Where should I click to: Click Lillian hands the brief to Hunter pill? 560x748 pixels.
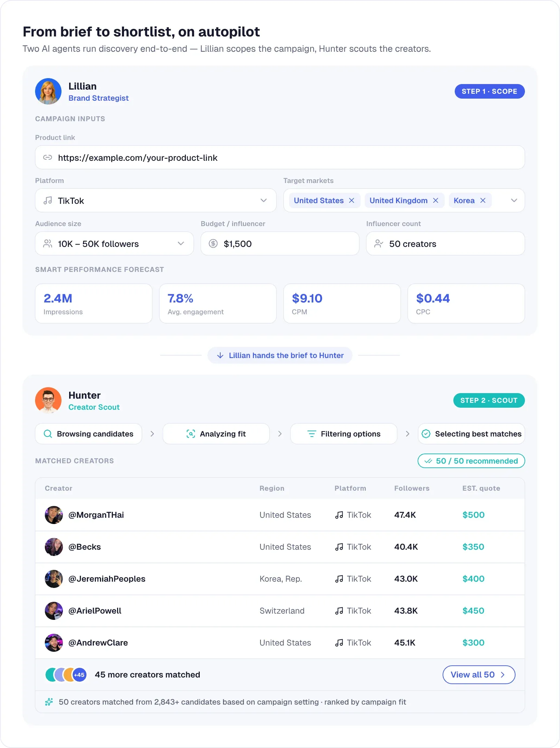280,355
